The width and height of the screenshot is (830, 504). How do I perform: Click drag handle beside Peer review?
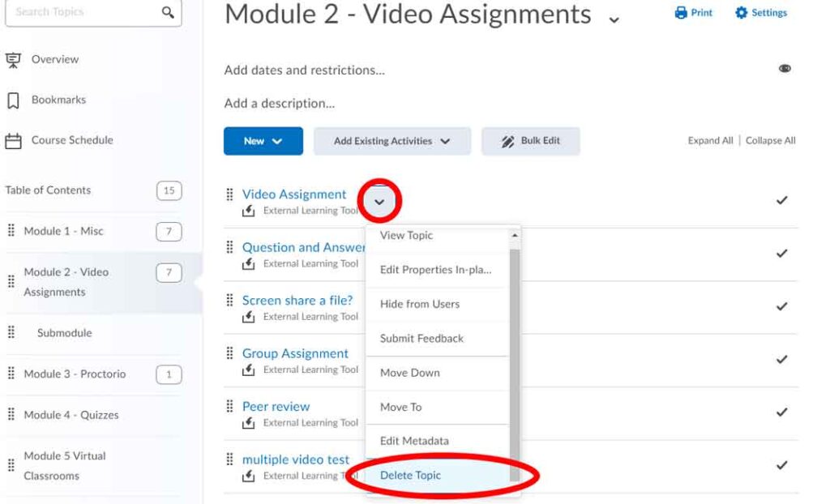point(229,407)
